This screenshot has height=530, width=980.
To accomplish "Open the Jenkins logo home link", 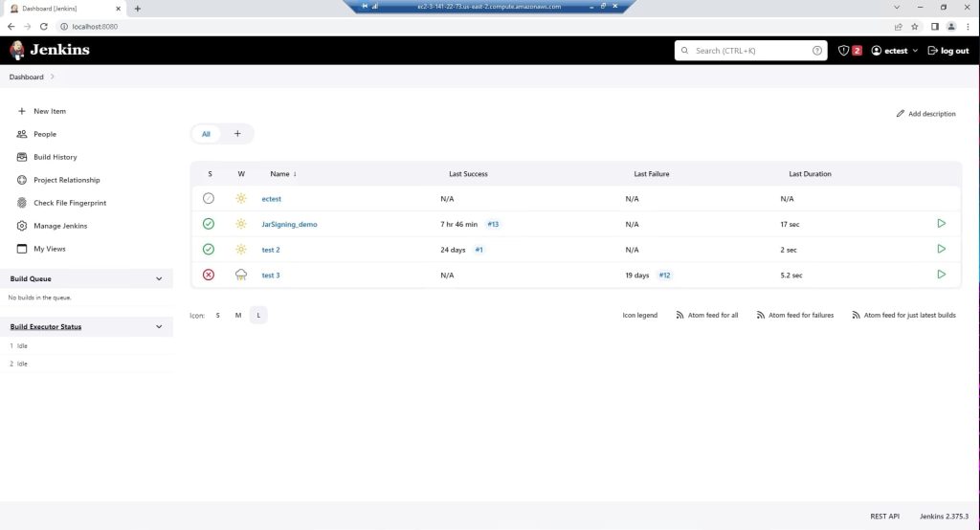I will [50, 50].
